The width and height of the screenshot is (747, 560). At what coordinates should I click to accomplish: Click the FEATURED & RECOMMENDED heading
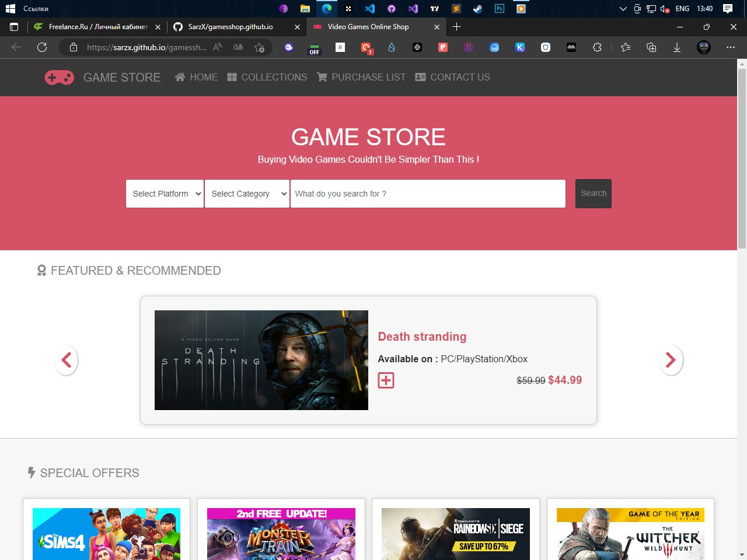(136, 271)
